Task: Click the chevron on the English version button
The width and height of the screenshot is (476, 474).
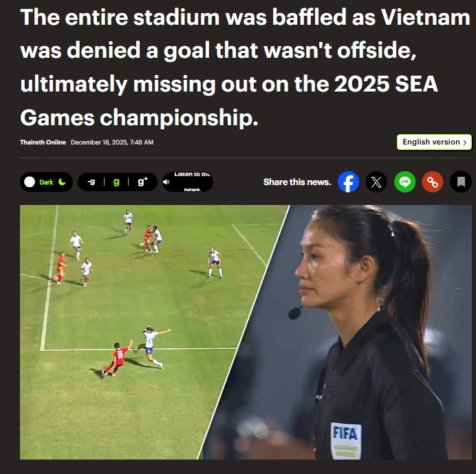Action: click(464, 142)
